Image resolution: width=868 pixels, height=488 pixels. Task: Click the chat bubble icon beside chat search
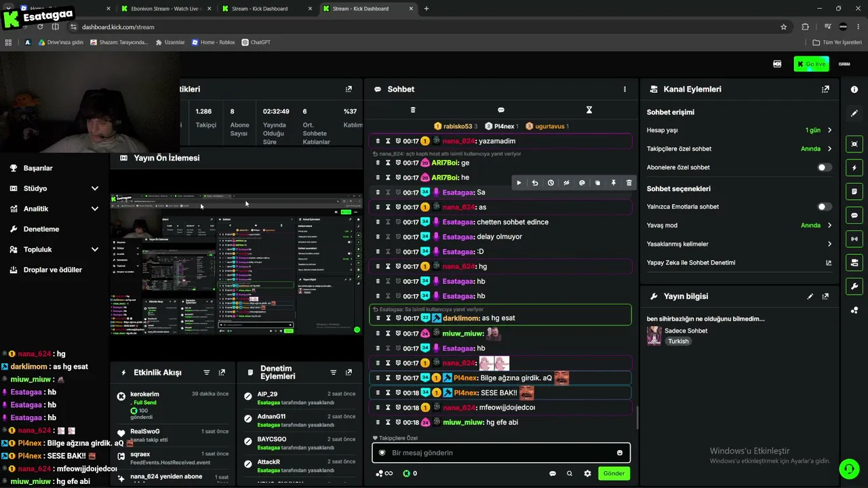(x=552, y=474)
